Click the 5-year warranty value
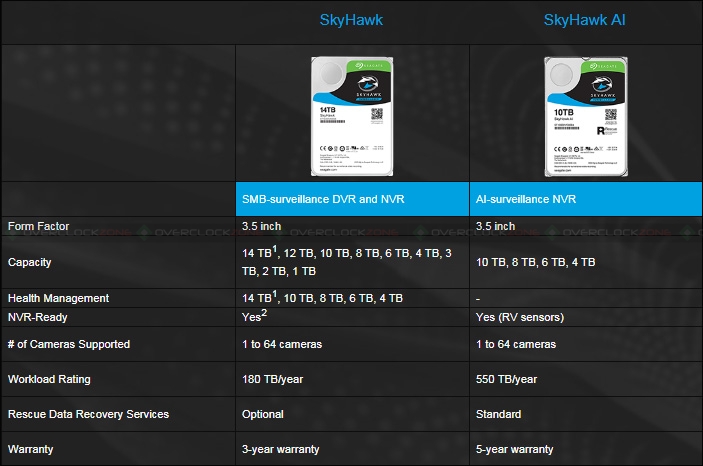 (514, 449)
